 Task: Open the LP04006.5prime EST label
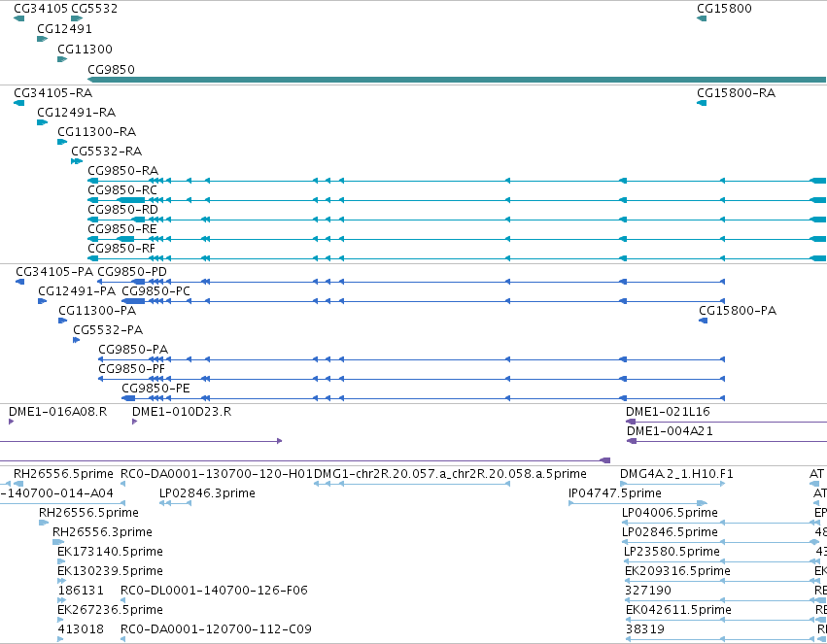670,513
